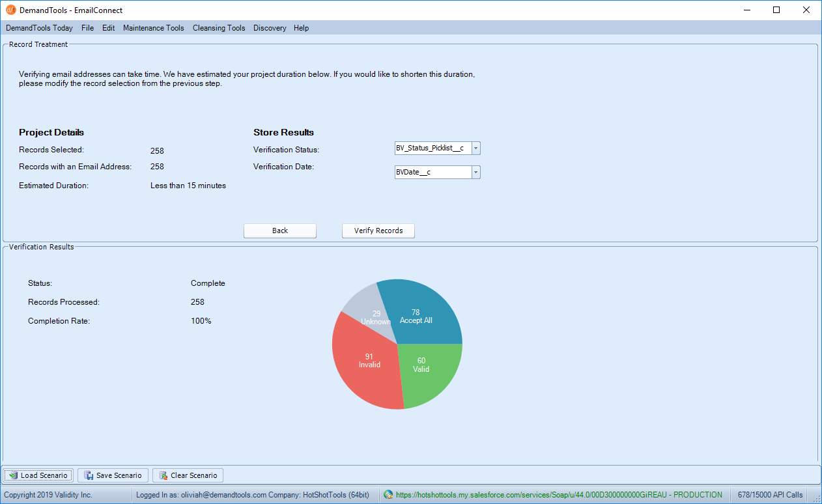Click the 678/15000 API Calls status entry
The height and width of the screenshot is (504, 822).
pyautogui.click(x=770, y=495)
